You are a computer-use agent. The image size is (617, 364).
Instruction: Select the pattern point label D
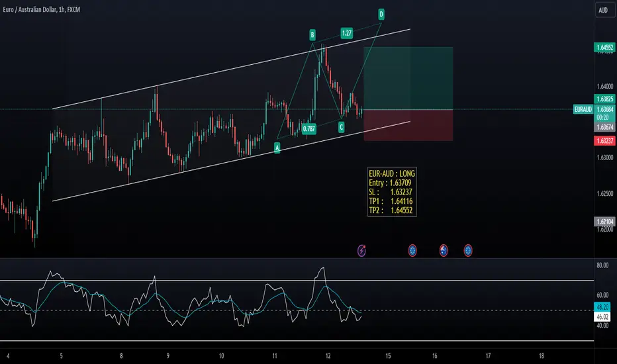(x=381, y=15)
